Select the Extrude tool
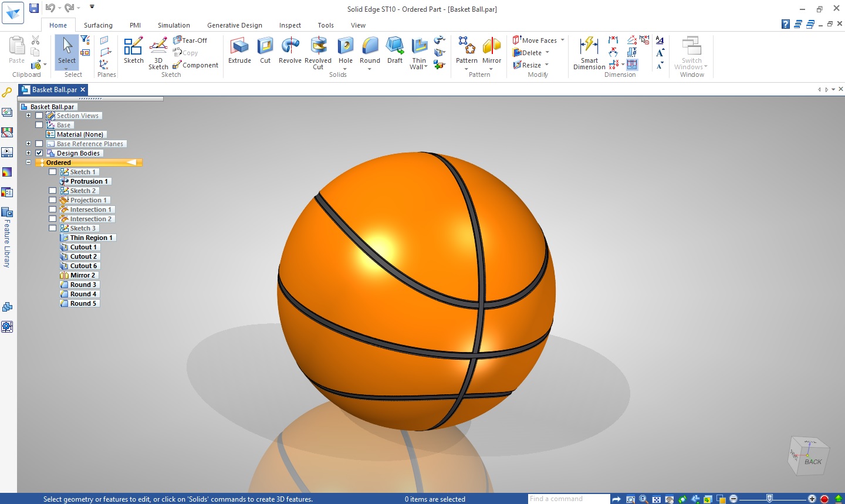This screenshot has width=845, height=504. (239, 51)
